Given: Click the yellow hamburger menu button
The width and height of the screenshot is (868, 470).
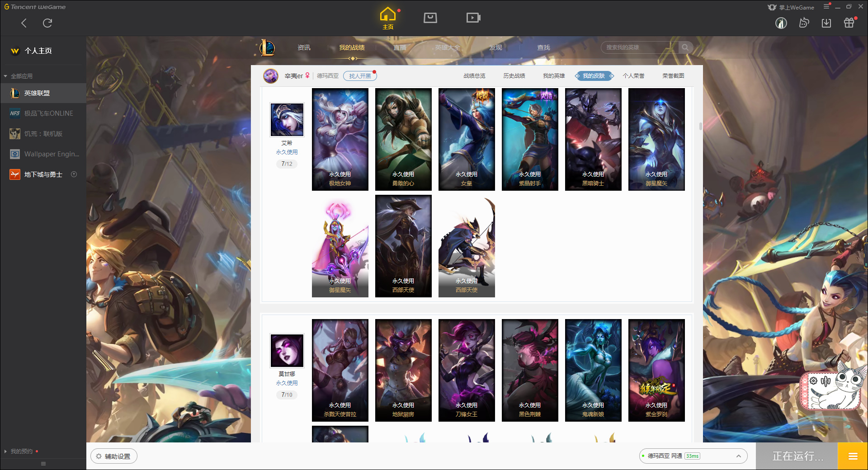Looking at the screenshot, I should pyautogui.click(x=853, y=456).
